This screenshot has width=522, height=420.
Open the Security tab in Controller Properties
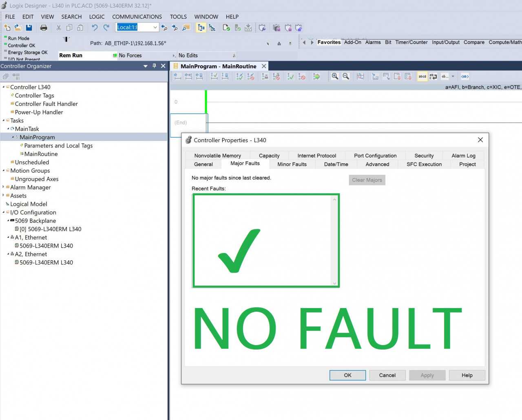click(x=424, y=156)
